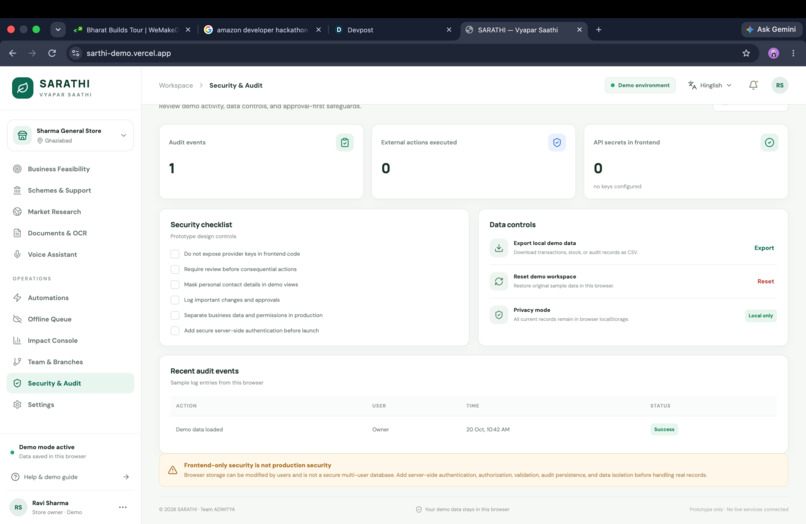Click the Privacy mode shield icon
Image resolution: width=806 pixels, height=524 pixels.
pyautogui.click(x=499, y=315)
